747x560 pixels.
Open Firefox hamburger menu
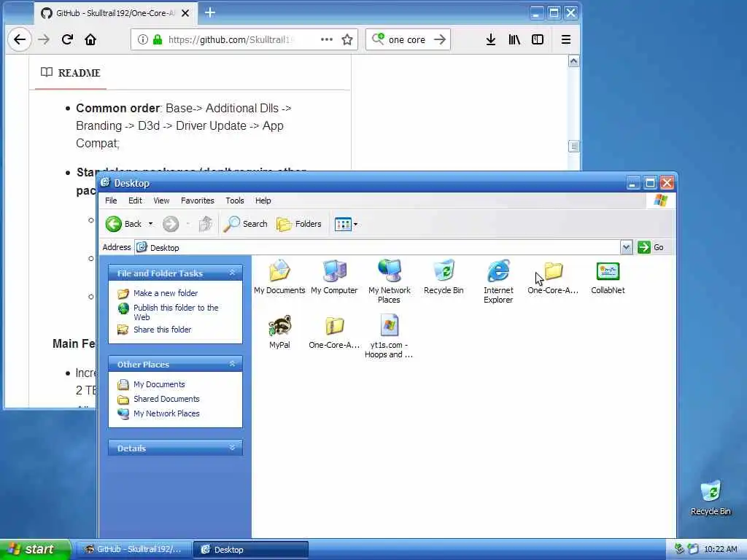click(566, 39)
